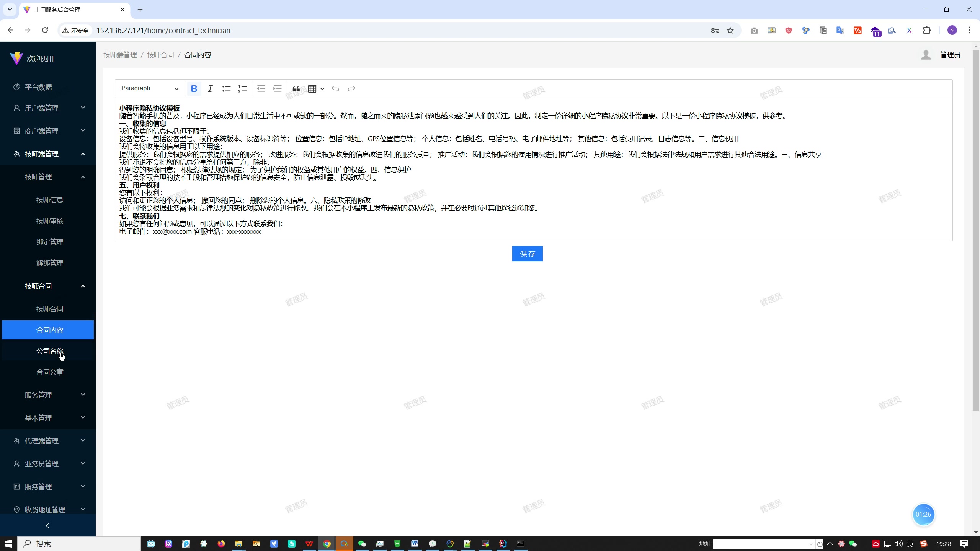The width and height of the screenshot is (980, 551).
Task: Click 管理员 username at top right
Action: pos(950,55)
